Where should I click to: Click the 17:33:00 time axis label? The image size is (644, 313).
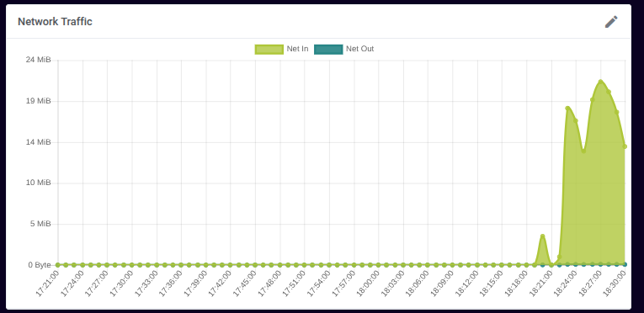[x=146, y=284]
